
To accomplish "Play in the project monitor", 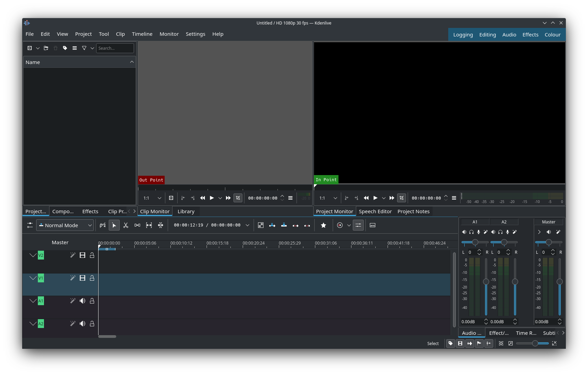I will coord(375,198).
